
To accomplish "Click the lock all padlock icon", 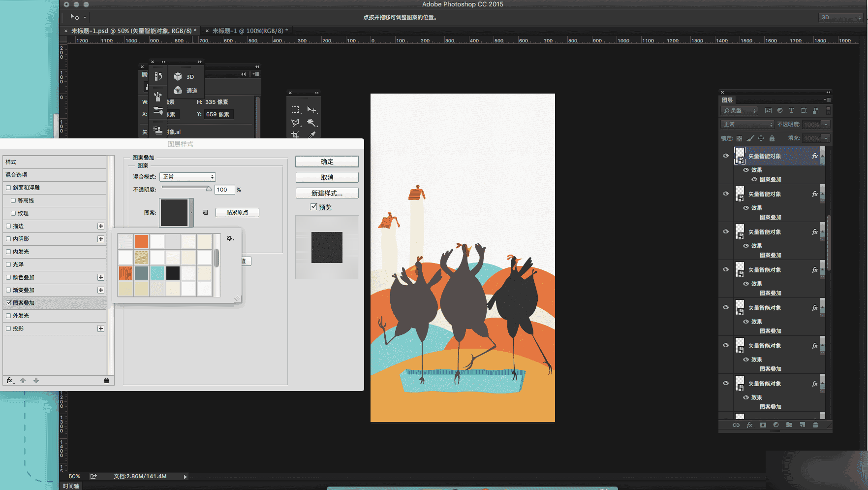I will click(x=772, y=138).
